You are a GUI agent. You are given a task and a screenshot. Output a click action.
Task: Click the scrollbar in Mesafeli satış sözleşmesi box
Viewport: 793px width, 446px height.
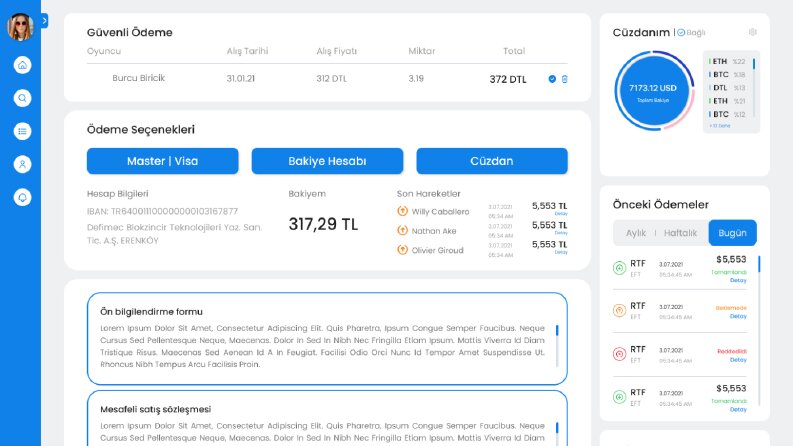tap(557, 433)
